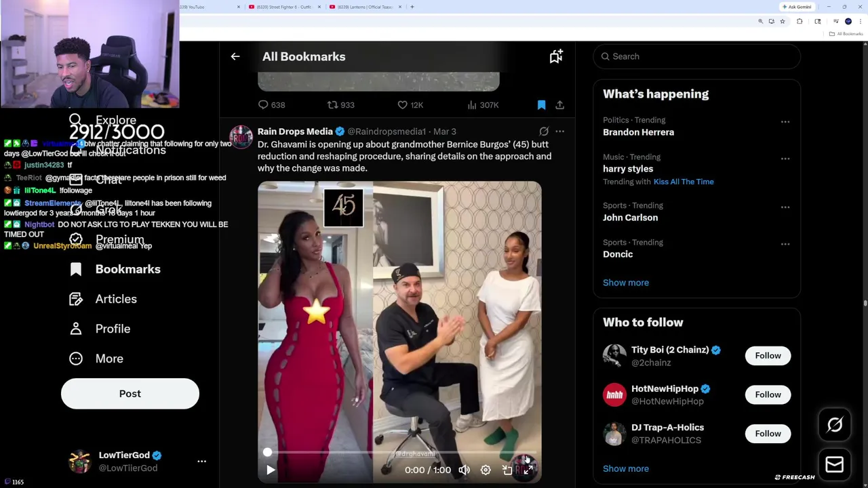Repost the tweet with 933 reposts
Screen dimensions: 868x488
point(341,105)
